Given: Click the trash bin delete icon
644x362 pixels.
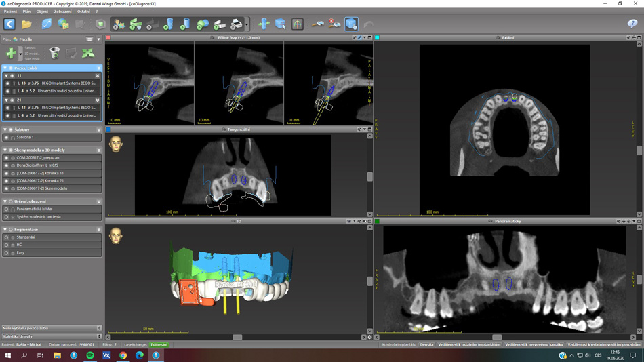Looking at the screenshot, I should click(55, 53).
